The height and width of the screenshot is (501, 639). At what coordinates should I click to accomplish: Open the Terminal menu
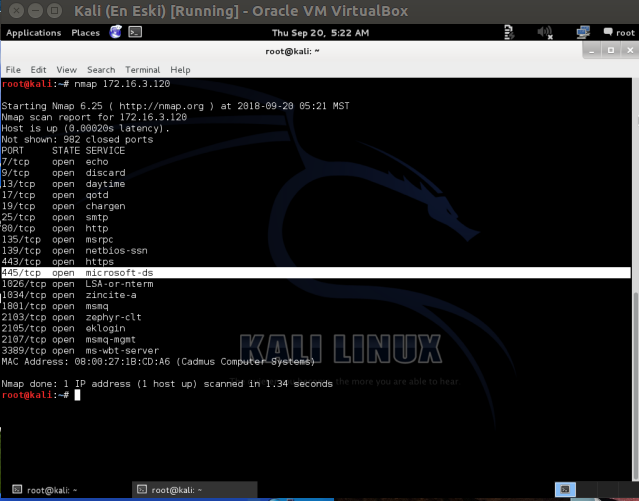(142, 70)
